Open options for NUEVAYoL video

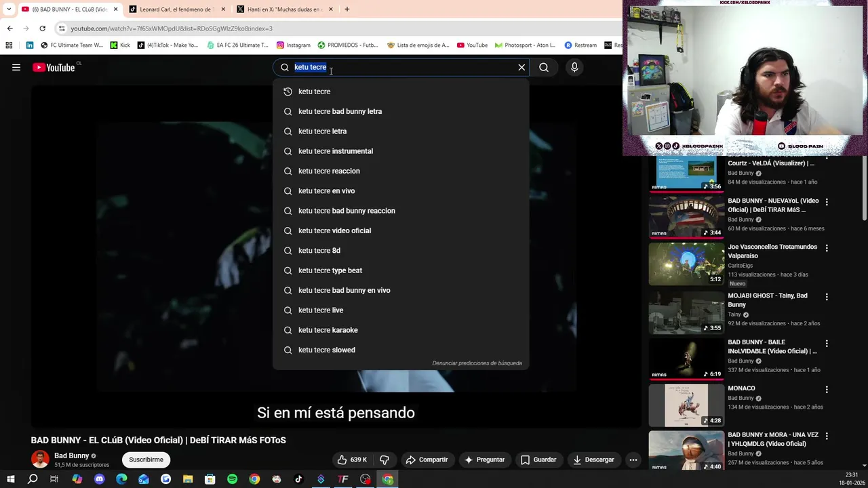tap(827, 202)
